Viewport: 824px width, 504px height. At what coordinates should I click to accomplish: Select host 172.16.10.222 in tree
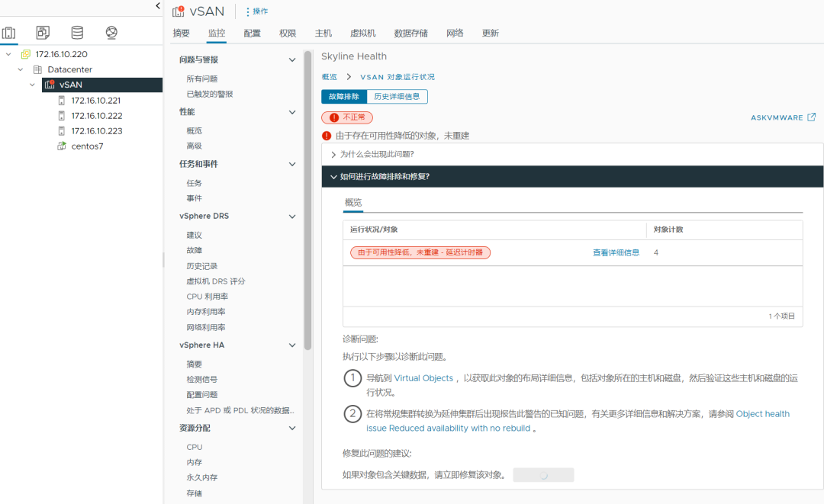(x=97, y=115)
